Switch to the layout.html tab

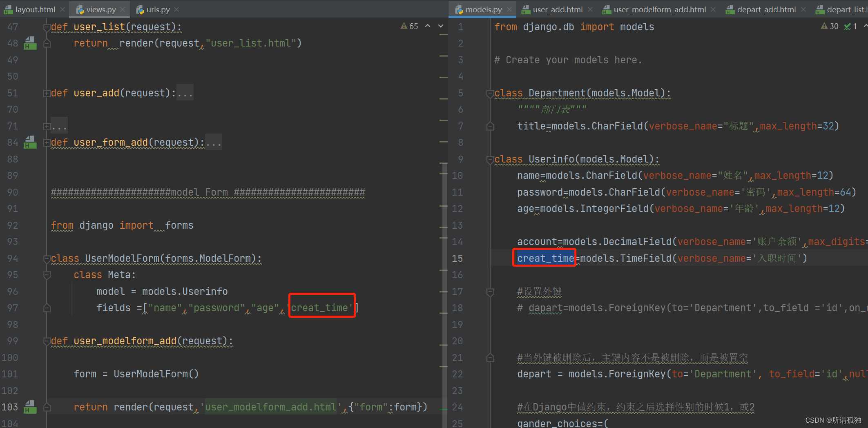[30, 9]
